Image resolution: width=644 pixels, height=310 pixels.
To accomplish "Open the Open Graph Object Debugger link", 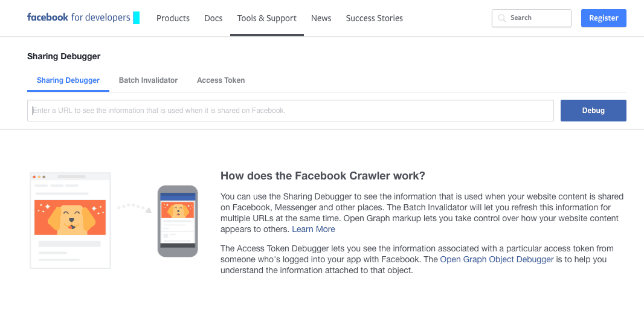I will click(x=497, y=259).
